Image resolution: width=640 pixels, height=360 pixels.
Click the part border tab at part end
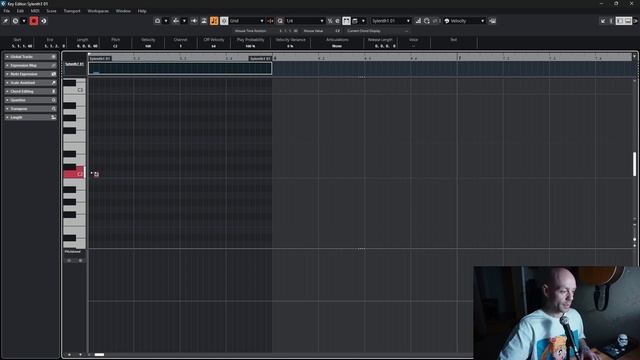[260, 58]
